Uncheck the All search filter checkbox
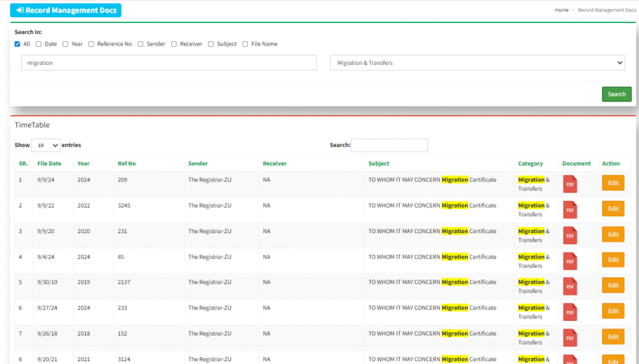 [x=17, y=44]
